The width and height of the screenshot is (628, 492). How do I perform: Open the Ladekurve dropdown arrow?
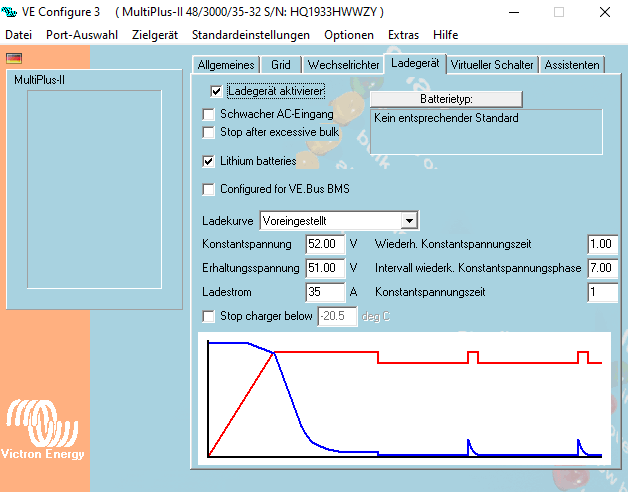pyautogui.click(x=409, y=221)
